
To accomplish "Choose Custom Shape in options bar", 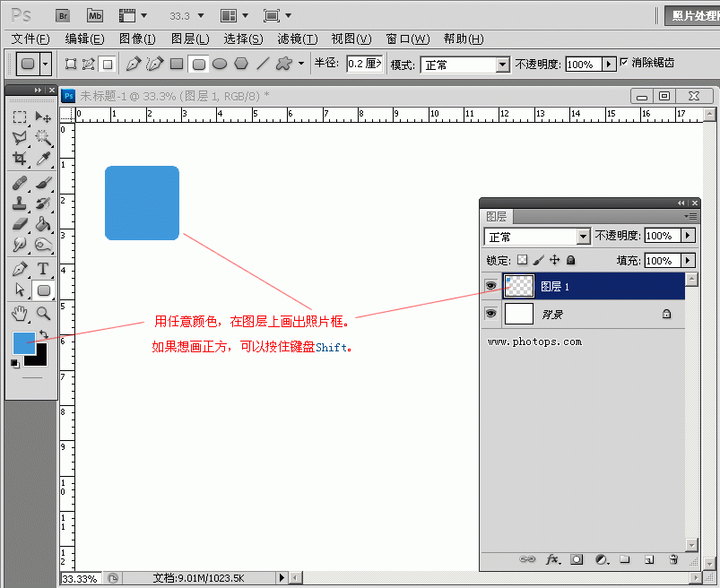I will pos(284,64).
